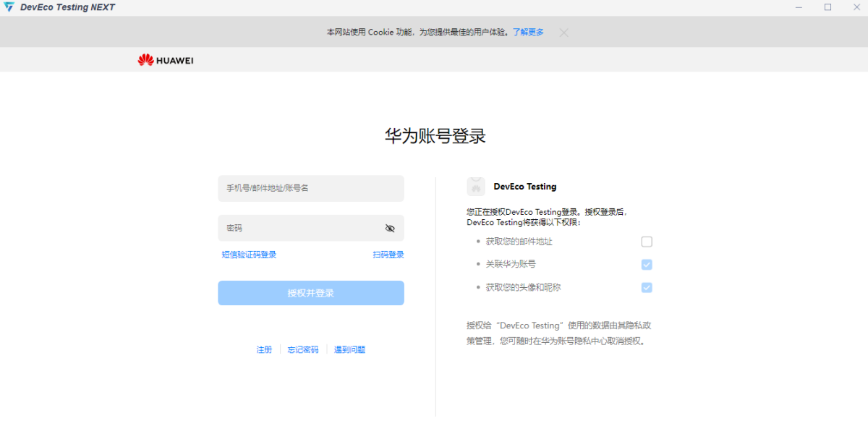868x434 pixels.
Task: Close the DevEco Testing NEXT window
Action: click(856, 7)
